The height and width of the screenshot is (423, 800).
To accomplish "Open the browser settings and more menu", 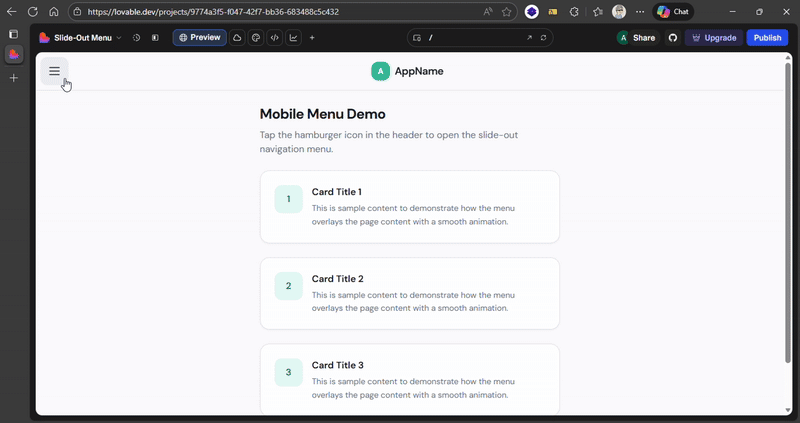I will pyautogui.click(x=640, y=12).
